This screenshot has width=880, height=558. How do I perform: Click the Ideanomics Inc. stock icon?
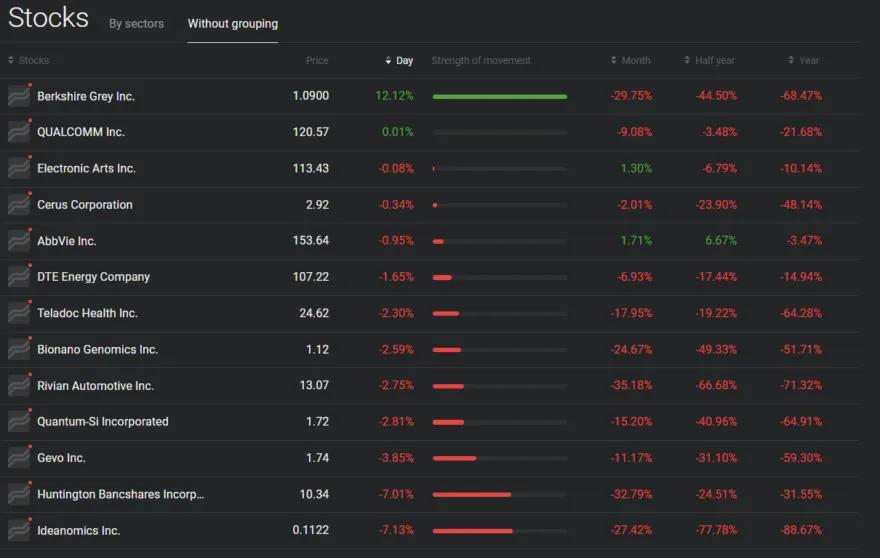pyautogui.click(x=19, y=530)
